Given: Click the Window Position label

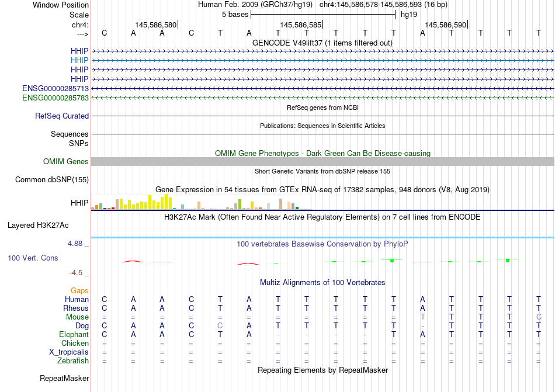Looking at the screenshot, I should click(61, 5).
